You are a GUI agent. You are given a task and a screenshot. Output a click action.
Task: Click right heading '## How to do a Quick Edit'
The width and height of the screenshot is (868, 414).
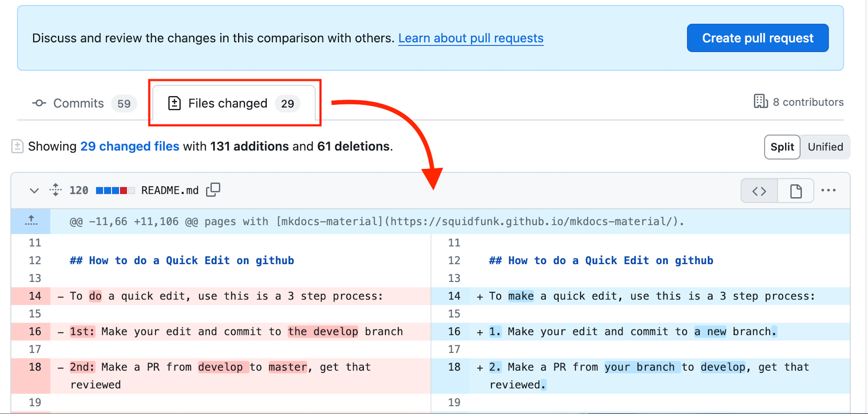click(601, 260)
